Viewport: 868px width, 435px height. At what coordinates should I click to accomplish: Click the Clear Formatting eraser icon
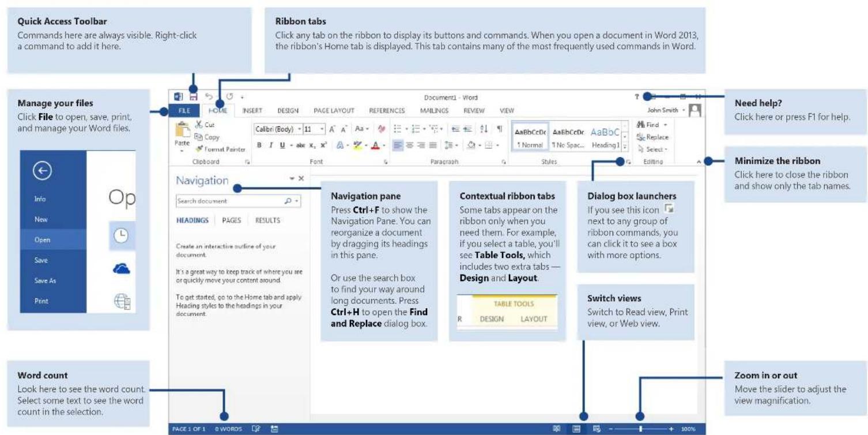[382, 129]
